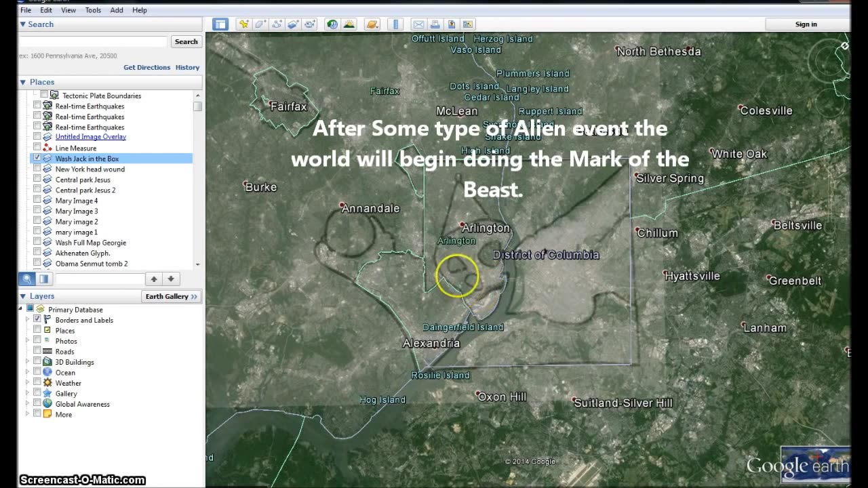This screenshot has height=488, width=868.
Task: Click the Save Image icon
Action: (x=452, y=24)
